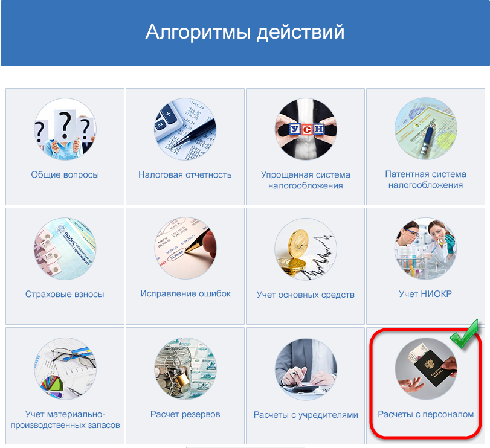Open the Налоговая отчетность link
Viewport: 490px width, 448px height.
tap(185, 174)
